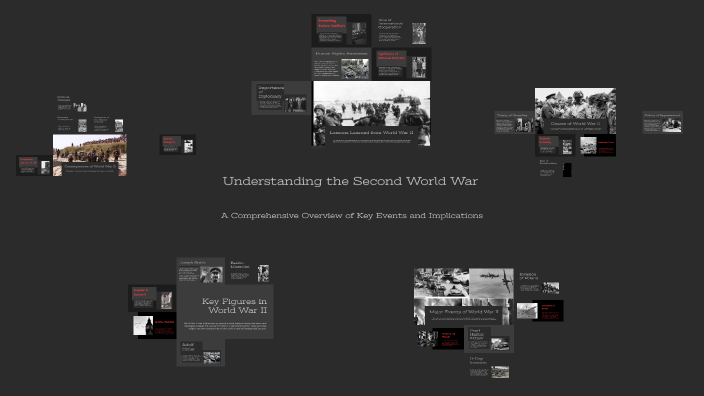Open the 'Preventing Future Conflicts' slide
Screen dimensions: 704x396
[341, 31]
